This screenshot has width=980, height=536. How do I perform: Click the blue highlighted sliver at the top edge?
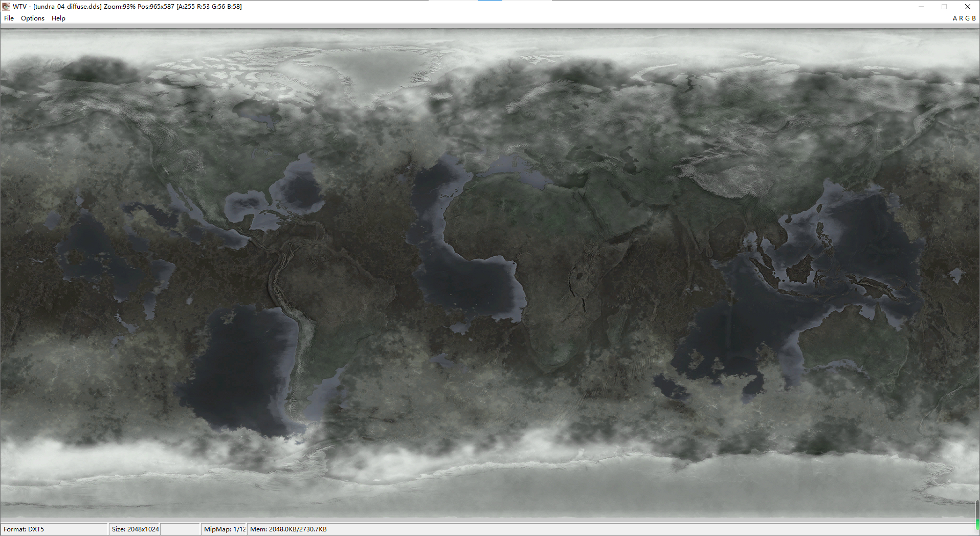click(x=489, y=1)
